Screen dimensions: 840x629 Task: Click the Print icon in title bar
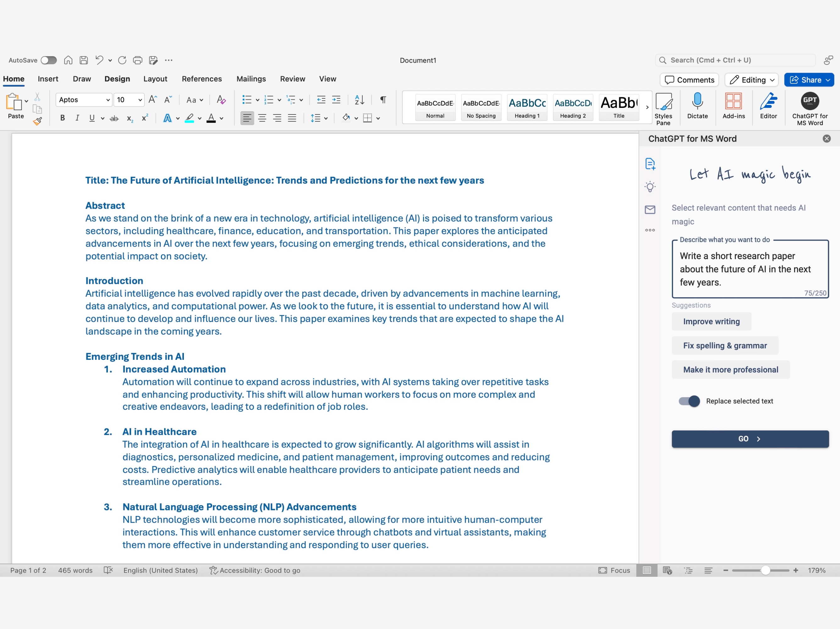point(138,60)
